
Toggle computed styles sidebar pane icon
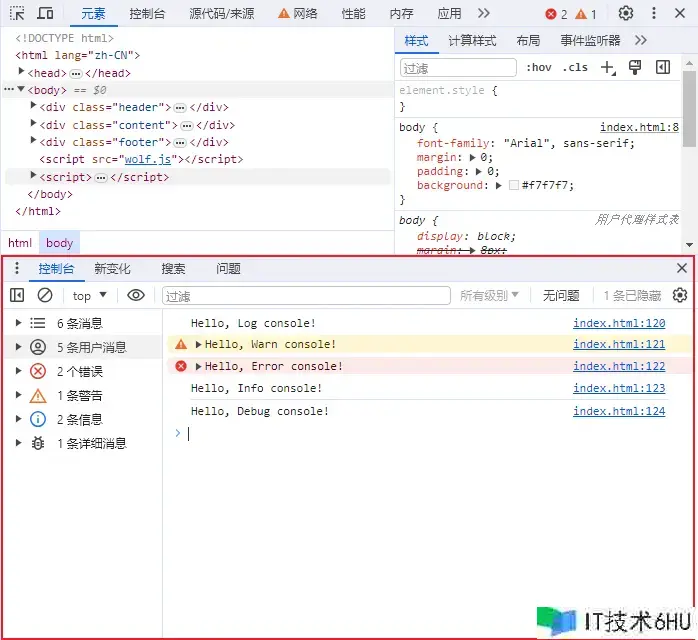tap(663, 68)
